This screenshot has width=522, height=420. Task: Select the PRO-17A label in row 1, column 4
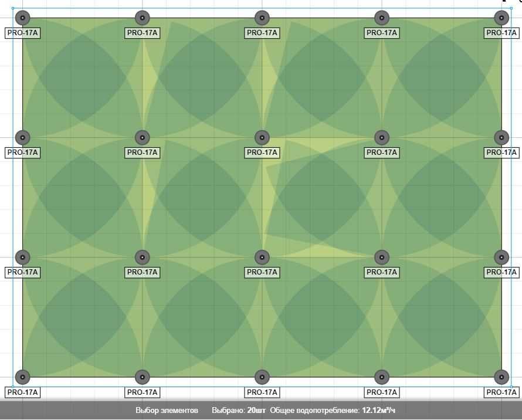pos(382,33)
